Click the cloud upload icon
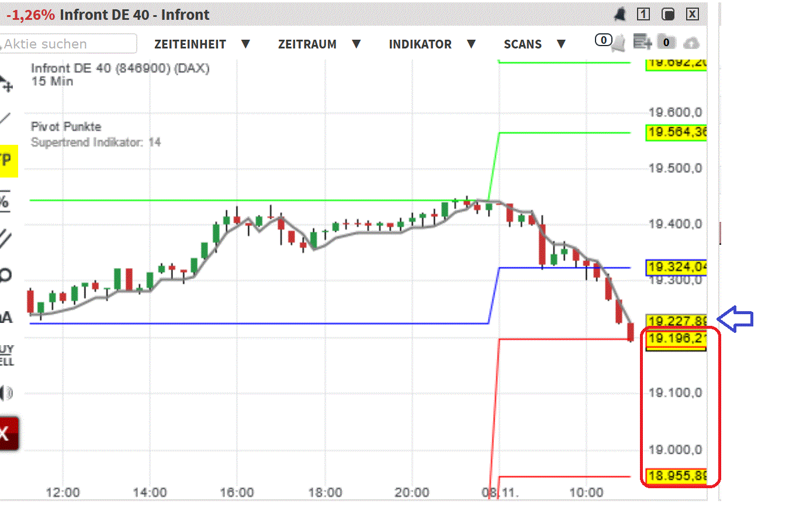The height and width of the screenshot is (532, 803). pyautogui.click(x=691, y=43)
